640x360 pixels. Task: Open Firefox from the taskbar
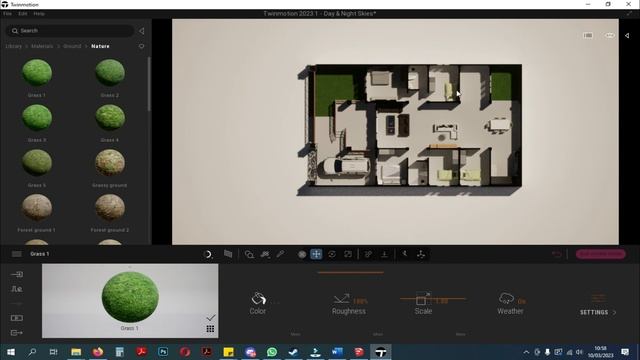pos(98,352)
